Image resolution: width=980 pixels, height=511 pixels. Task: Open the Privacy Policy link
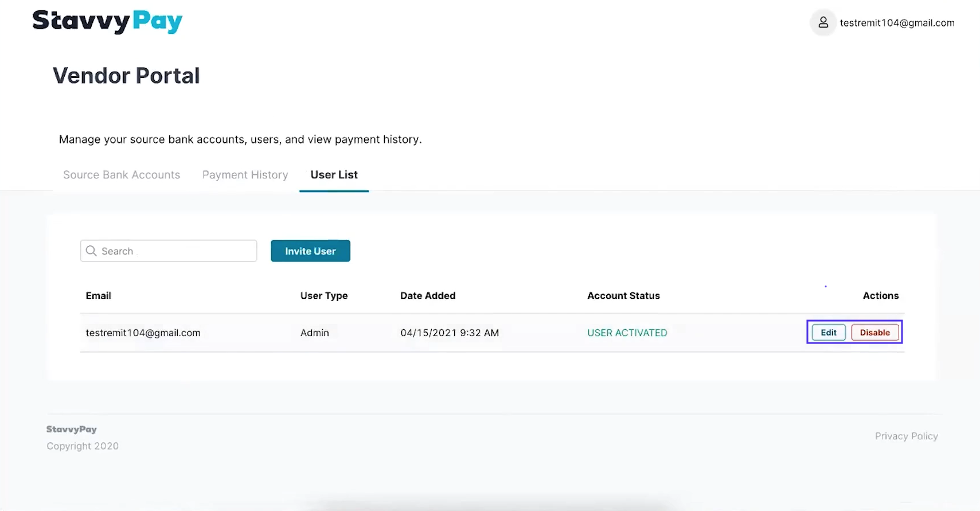pos(906,436)
